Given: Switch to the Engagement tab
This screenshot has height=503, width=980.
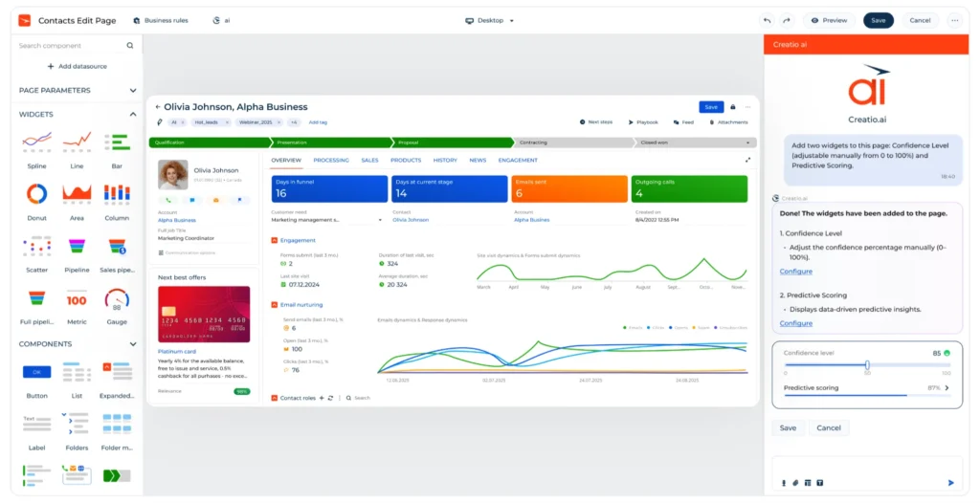Looking at the screenshot, I should coord(518,161).
